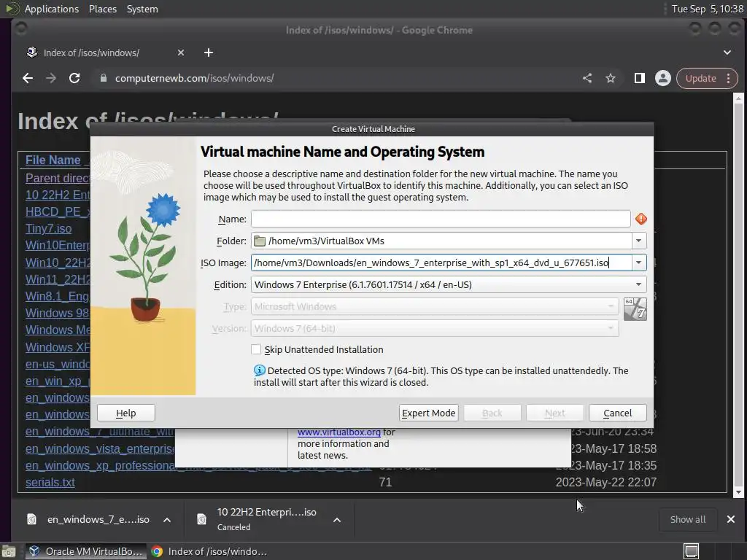The height and width of the screenshot is (560, 747).
Task: Open the Folder dropdown arrow
Action: [x=639, y=241]
